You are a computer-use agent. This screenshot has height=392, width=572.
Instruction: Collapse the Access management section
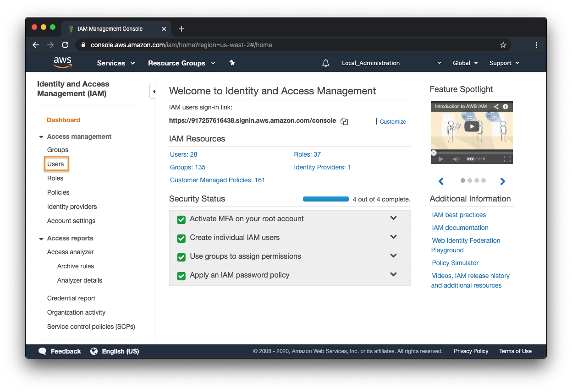41,137
